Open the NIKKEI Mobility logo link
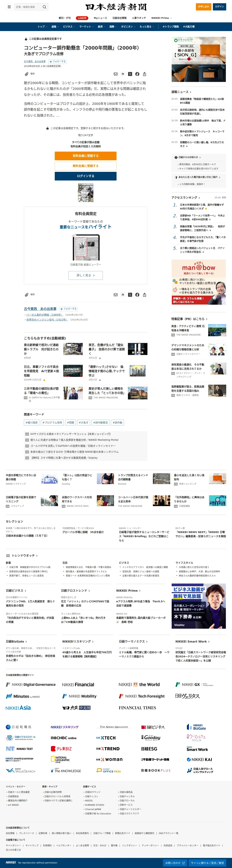Image resolution: width=232 pixels, height=868 pixels. pos(80,696)
